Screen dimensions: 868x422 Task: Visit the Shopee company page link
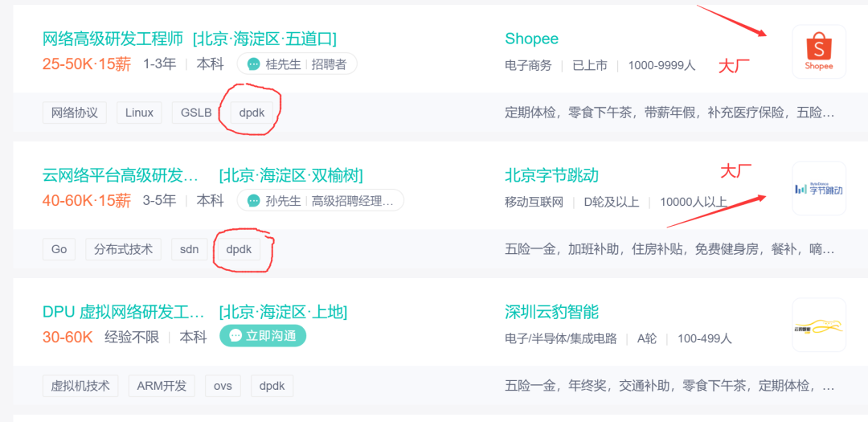(531, 39)
